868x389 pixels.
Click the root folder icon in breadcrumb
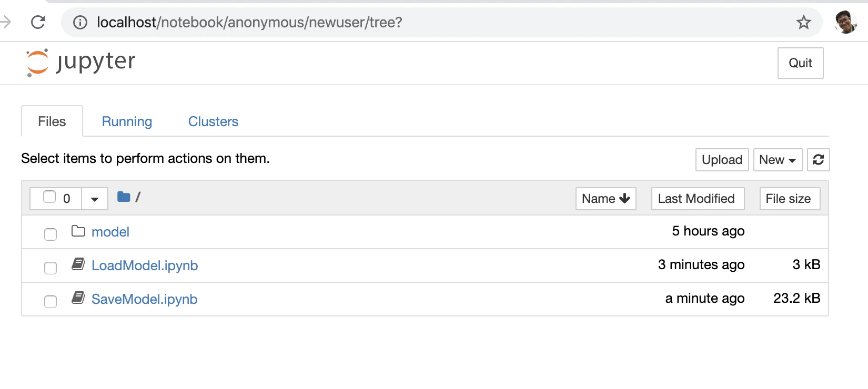point(124,197)
